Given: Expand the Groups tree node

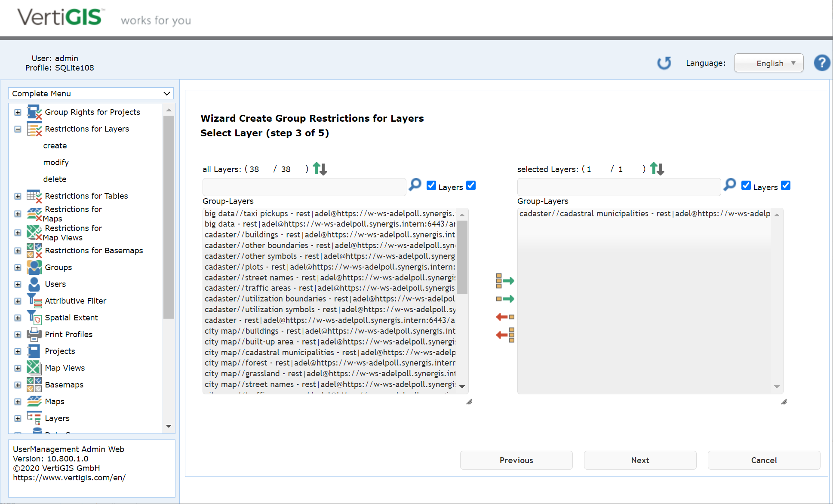Looking at the screenshot, I should 18,267.
